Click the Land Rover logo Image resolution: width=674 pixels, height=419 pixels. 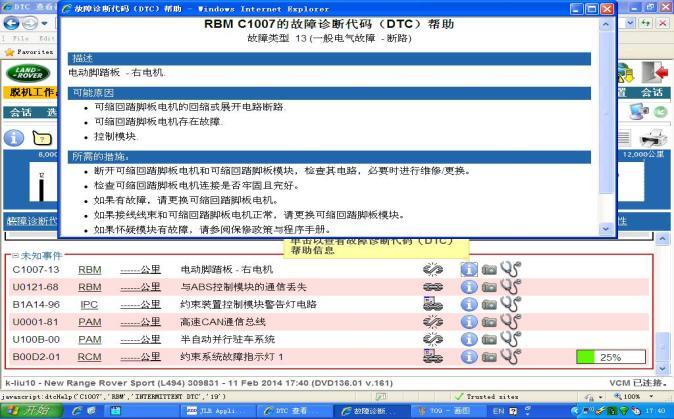coord(28,73)
